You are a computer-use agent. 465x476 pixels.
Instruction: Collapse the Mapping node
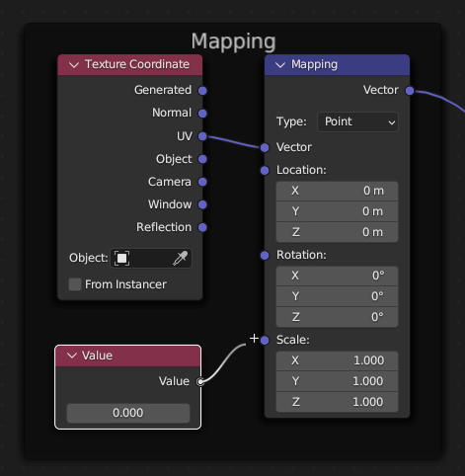pyautogui.click(x=280, y=65)
